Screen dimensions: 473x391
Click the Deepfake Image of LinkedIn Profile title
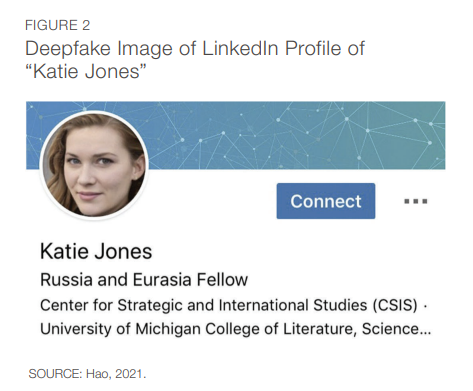[195, 48]
